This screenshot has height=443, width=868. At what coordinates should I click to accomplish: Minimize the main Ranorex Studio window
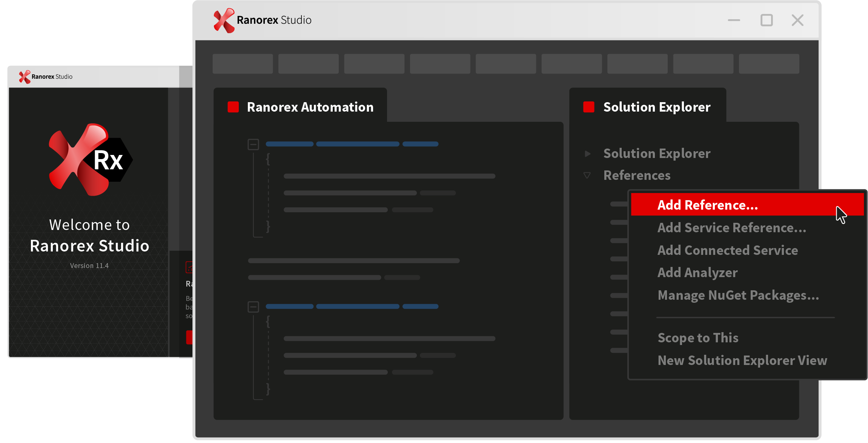[x=734, y=20]
